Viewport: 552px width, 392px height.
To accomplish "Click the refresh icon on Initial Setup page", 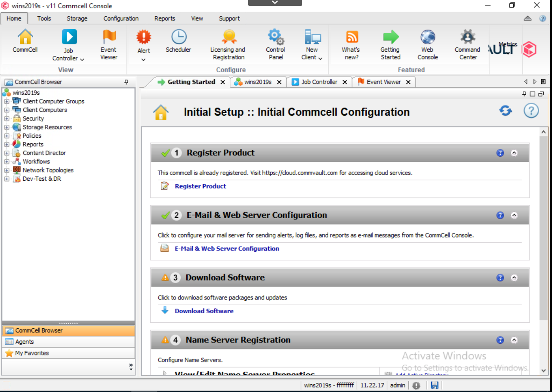I will 506,111.
